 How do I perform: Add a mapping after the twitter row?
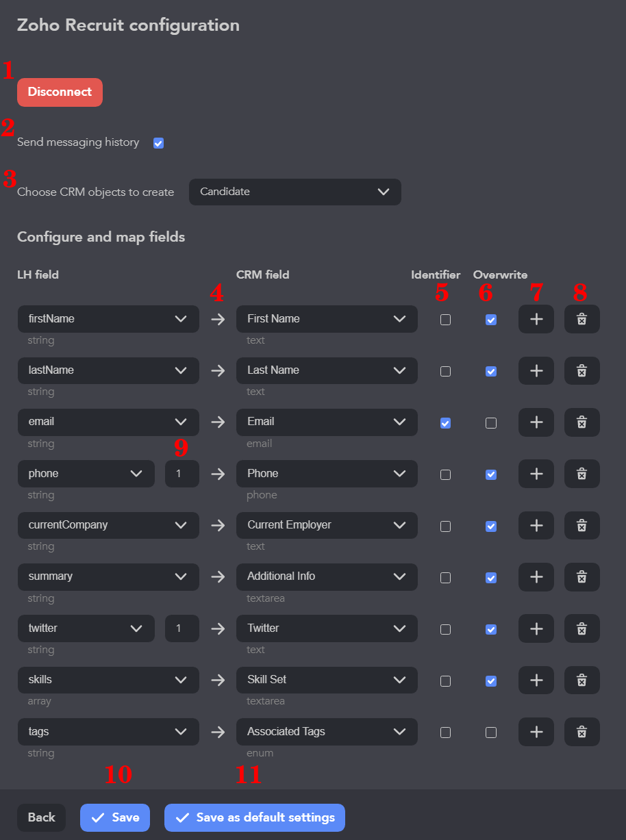coord(536,628)
